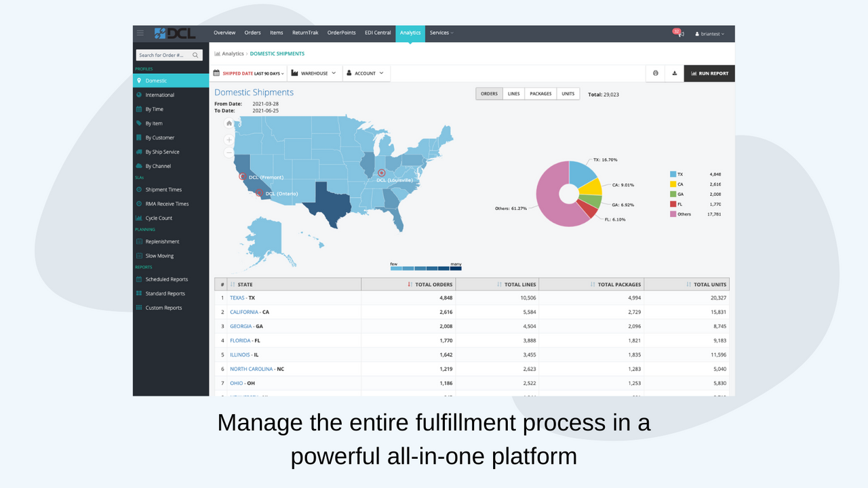Screen dimensions: 868x488
Task: Click the TX blue legend swatch
Action: pos(673,174)
